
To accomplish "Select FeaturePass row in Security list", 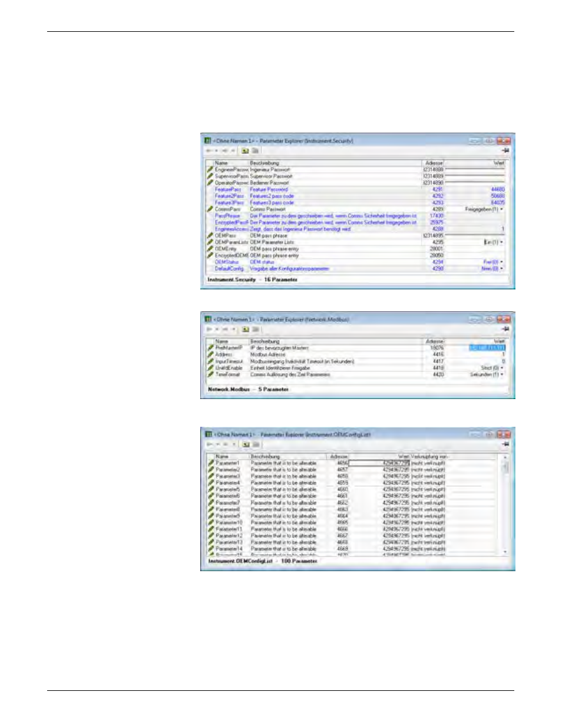I will (356, 189).
